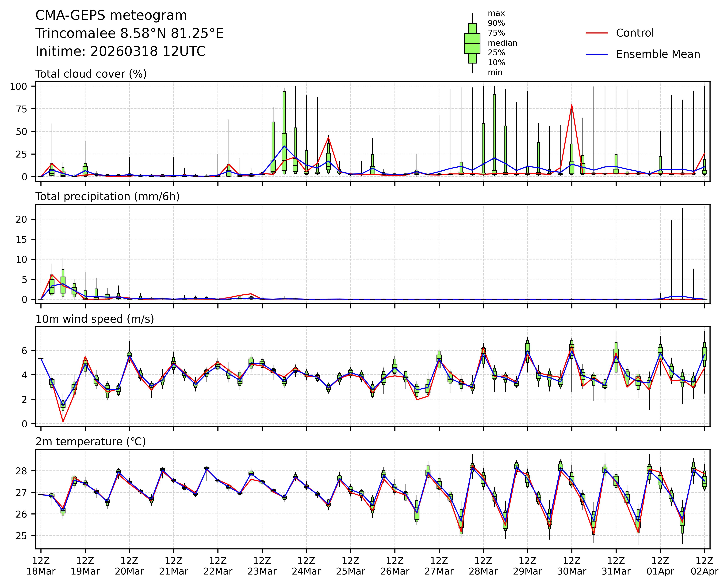The height and width of the screenshot is (586, 728).
Task: Click the '12Z 18Mar' time axis label
Action: pyautogui.click(x=41, y=566)
